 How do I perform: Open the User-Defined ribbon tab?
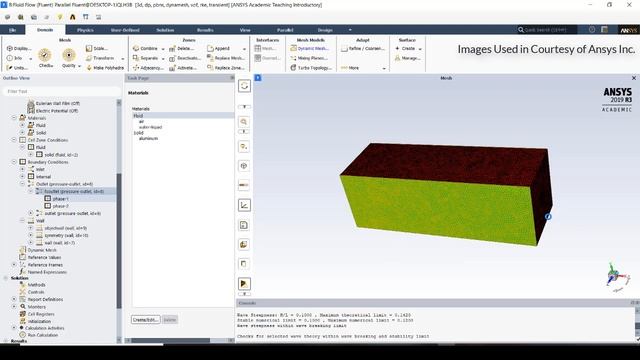click(x=125, y=30)
